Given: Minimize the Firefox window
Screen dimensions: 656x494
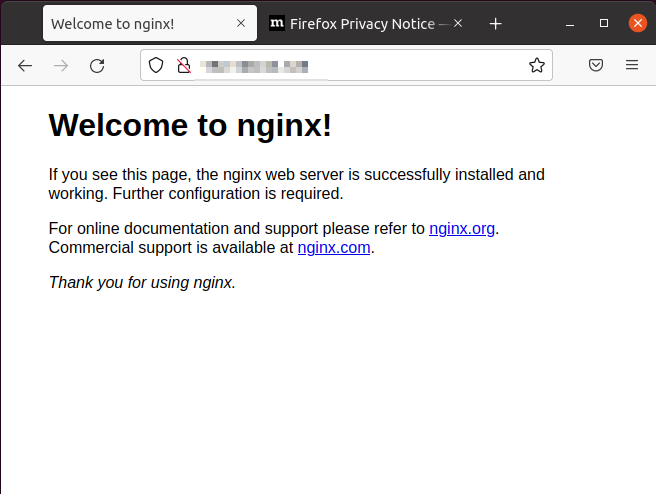Looking at the screenshot, I should click(x=570, y=24).
